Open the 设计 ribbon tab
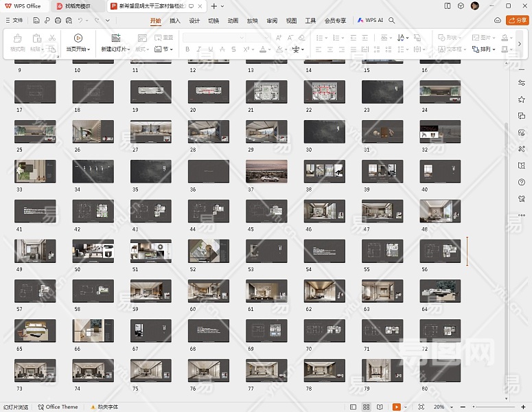 [194, 21]
